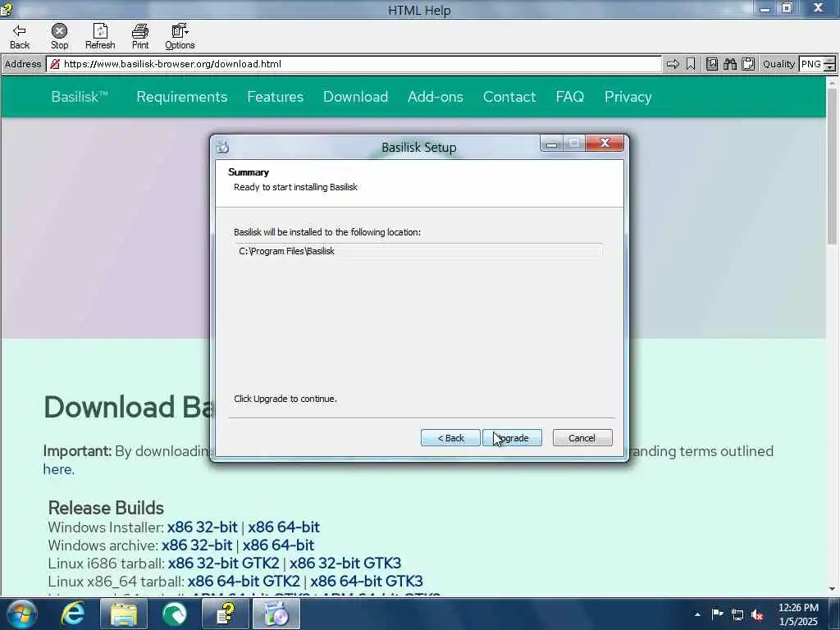
Task: Increase Quality with spinner up arrow
Action: coord(830,61)
